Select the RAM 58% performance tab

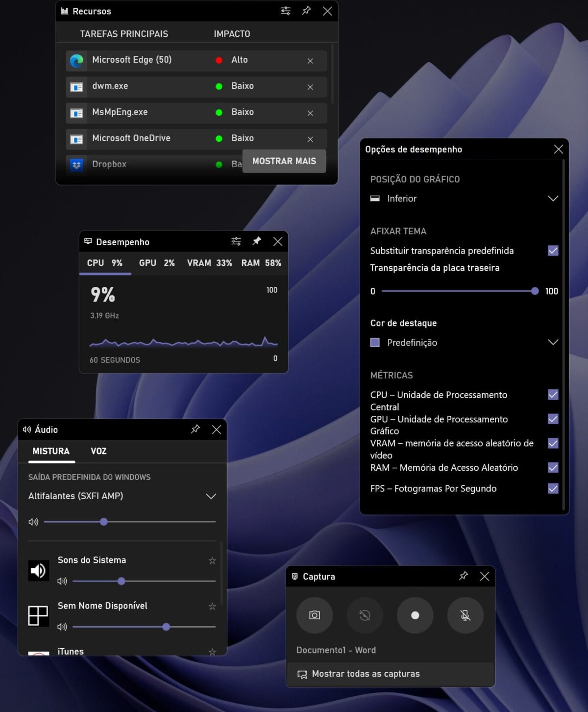point(261,263)
